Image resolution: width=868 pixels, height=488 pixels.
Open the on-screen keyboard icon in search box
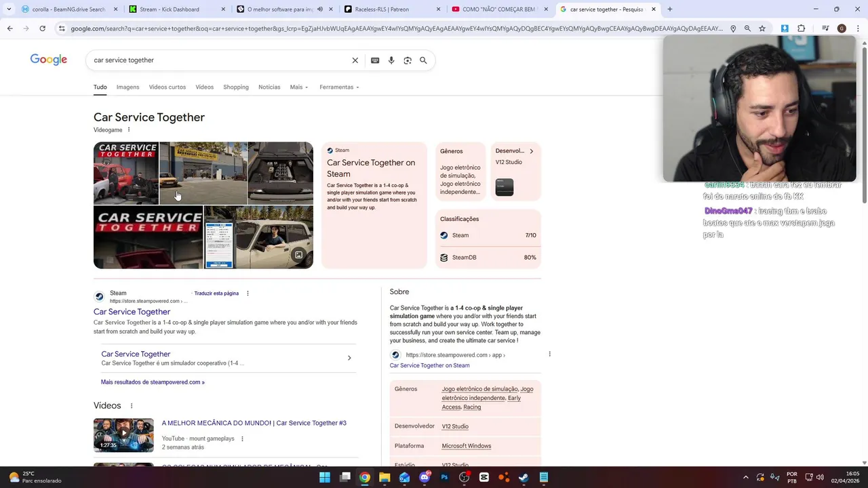[375, 60]
